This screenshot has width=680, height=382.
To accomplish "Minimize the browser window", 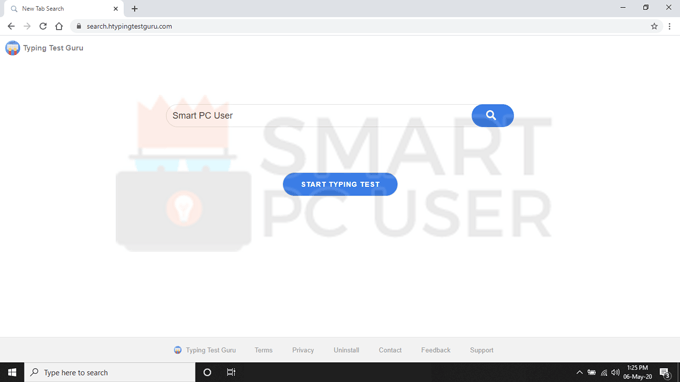I will pyautogui.click(x=623, y=8).
